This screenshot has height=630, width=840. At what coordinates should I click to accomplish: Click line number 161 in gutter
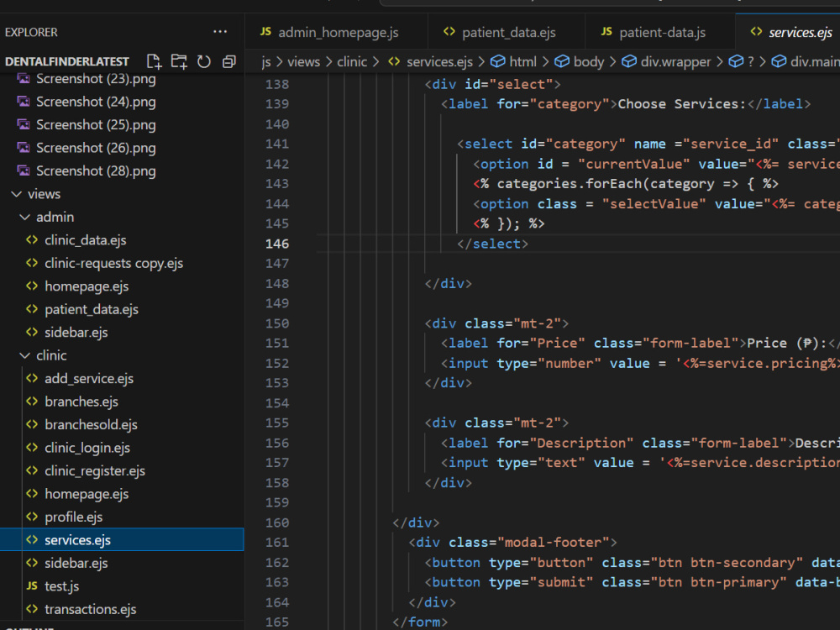tap(277, 542)
